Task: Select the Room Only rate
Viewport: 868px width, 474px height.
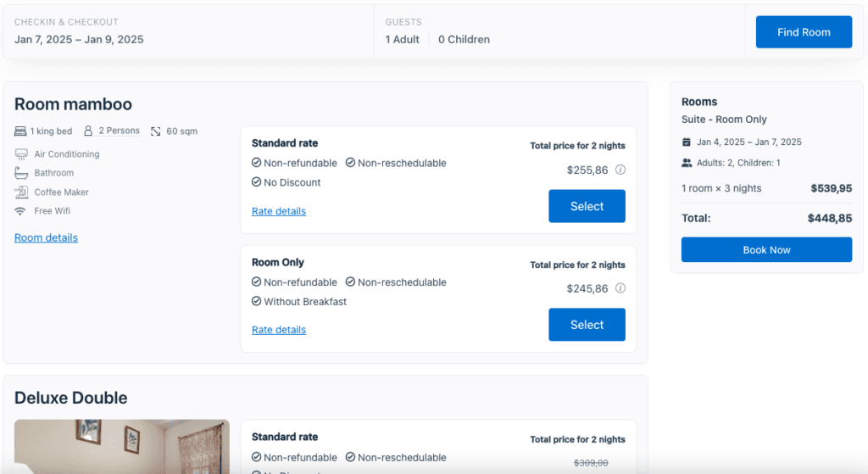Action: (587, 325)
